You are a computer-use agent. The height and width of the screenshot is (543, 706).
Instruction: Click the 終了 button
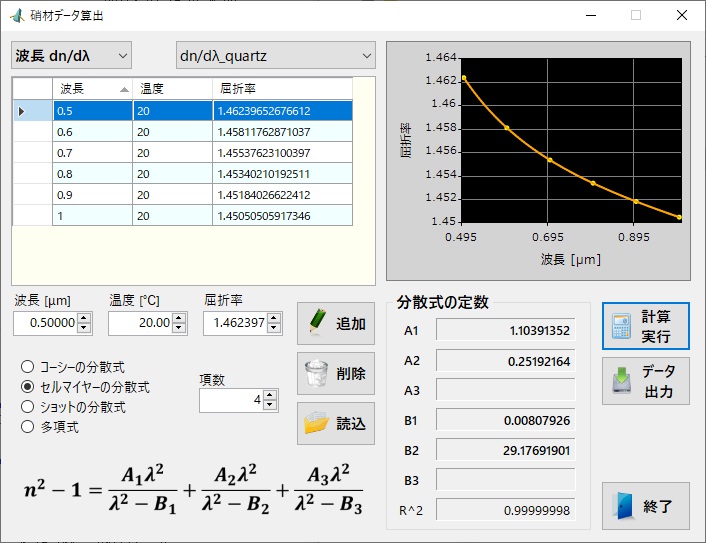(x=646, y=506)
